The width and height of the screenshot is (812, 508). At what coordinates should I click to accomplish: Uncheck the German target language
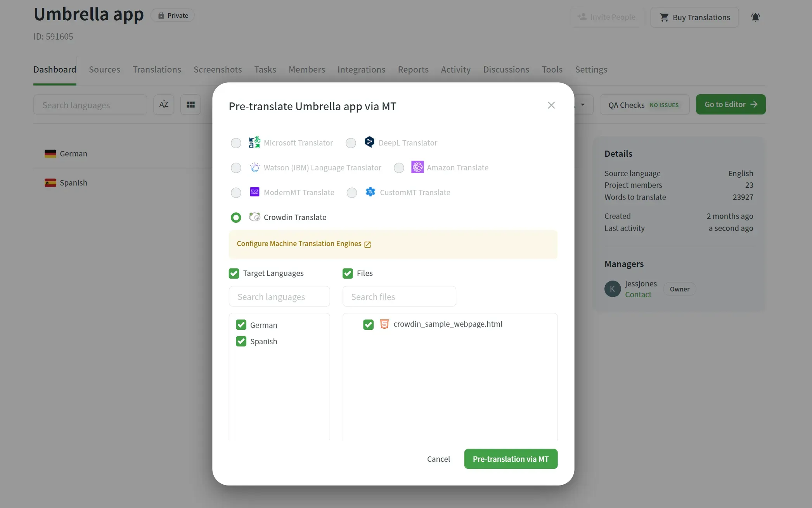click(241, 325)
